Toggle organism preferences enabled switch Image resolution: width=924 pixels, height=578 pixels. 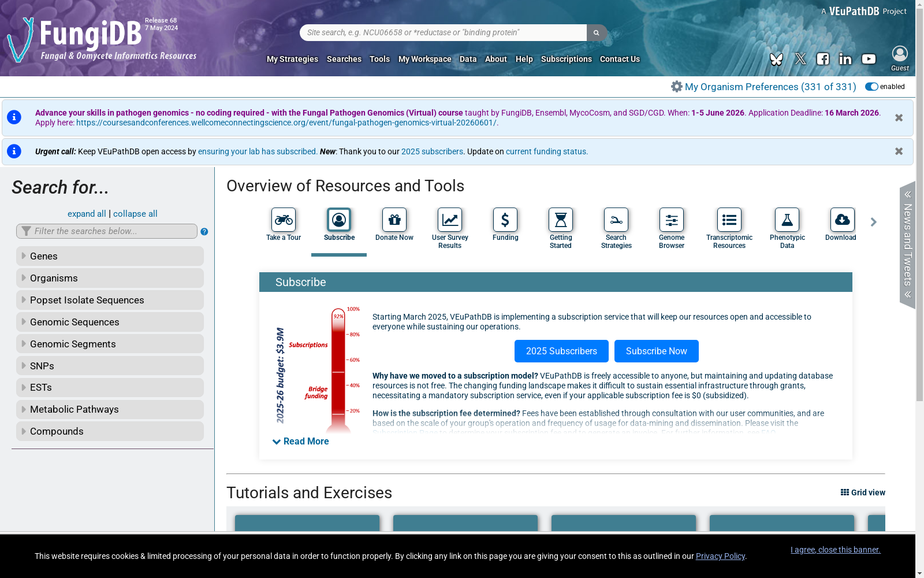[871, 87]
